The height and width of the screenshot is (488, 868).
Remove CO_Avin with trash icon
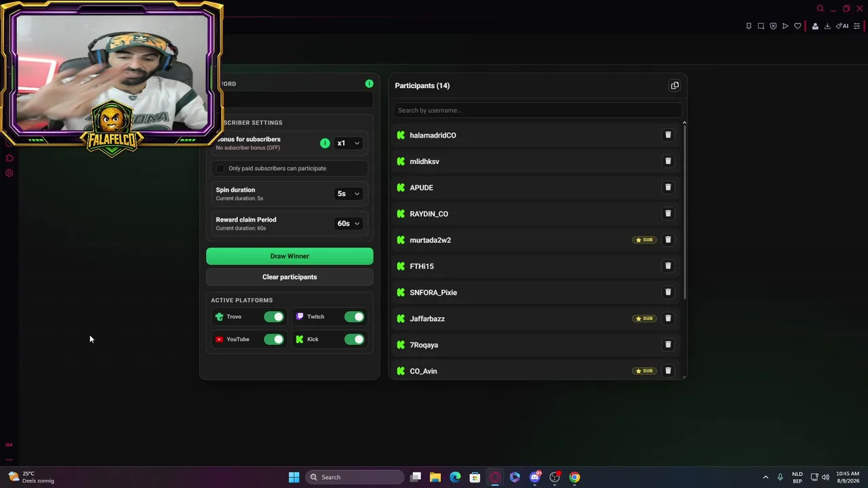pos(668,371)
